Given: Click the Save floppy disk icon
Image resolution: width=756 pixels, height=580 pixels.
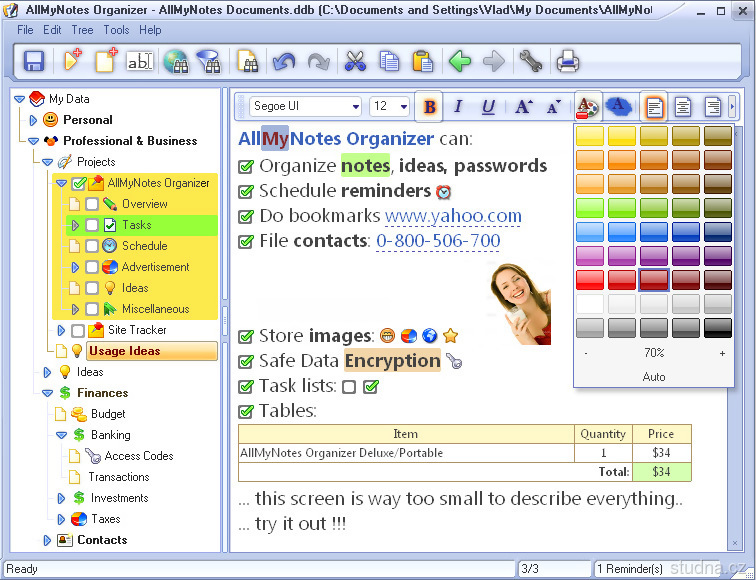Looking at the screenshot, I should [34, 62].
